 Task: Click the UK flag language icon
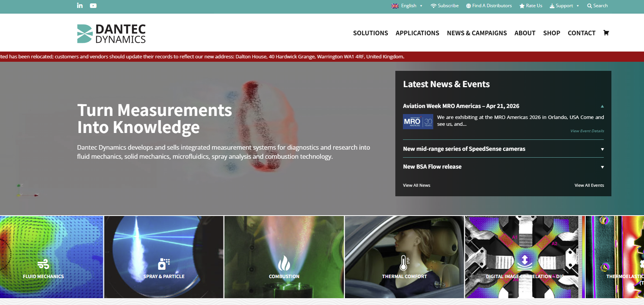click(395, 6)
